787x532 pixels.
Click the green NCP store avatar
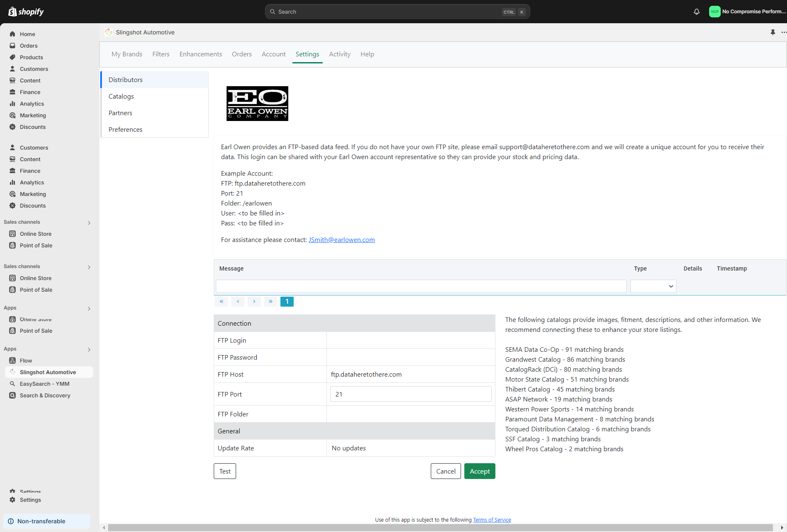(x=715, y=12)
